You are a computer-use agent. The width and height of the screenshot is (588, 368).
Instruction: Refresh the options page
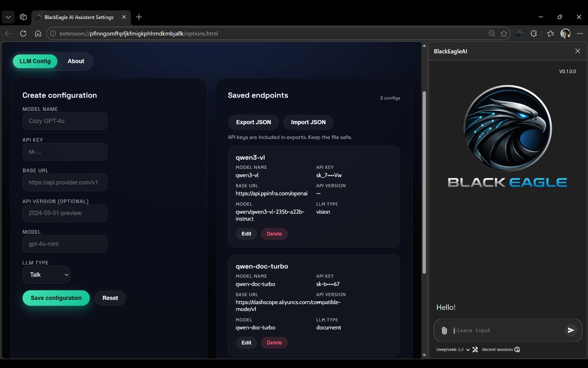[23, 34]
